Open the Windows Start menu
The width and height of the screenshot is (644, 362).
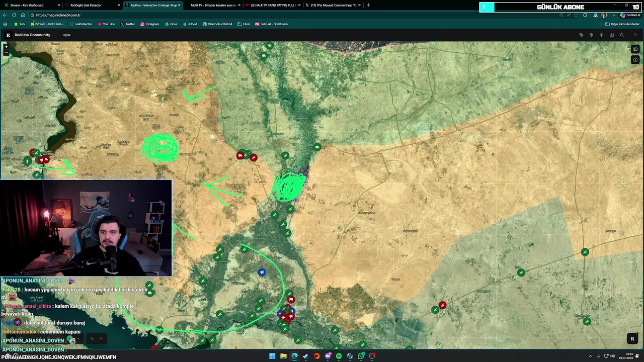click(x=272, y=356)
